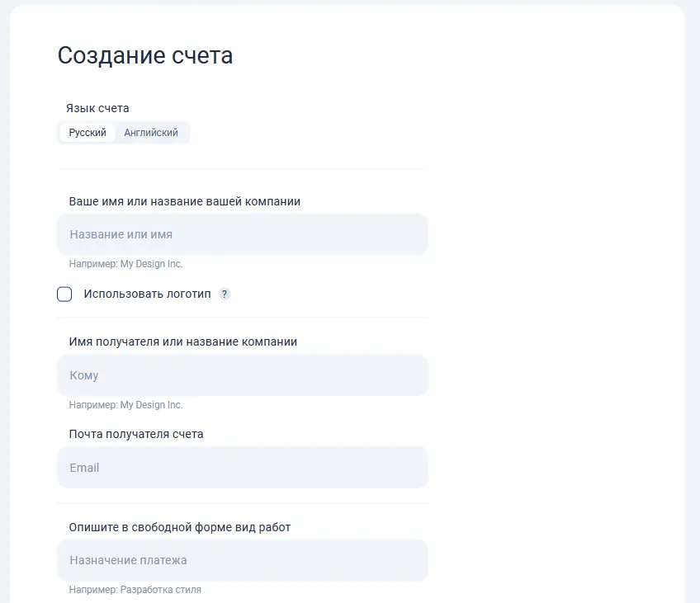Image resolution: width=700 pixels, height=603 pixels.
Task: Focus the 'Назначение платежа' input field
Action: [243, 560]
